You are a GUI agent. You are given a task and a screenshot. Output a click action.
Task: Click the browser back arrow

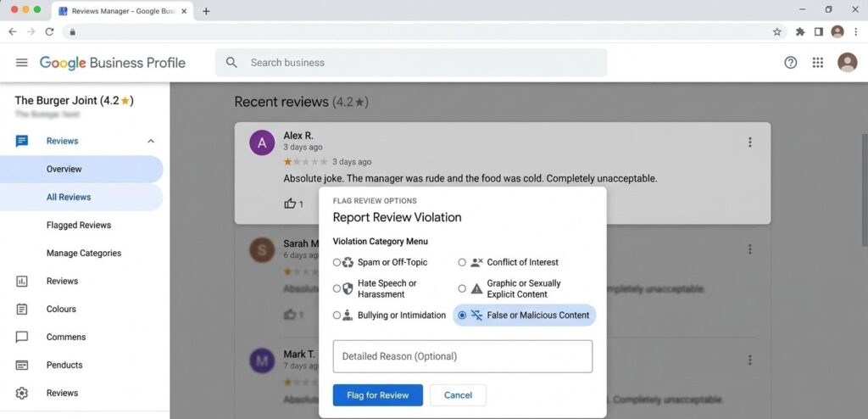click(x=13, y=31)
